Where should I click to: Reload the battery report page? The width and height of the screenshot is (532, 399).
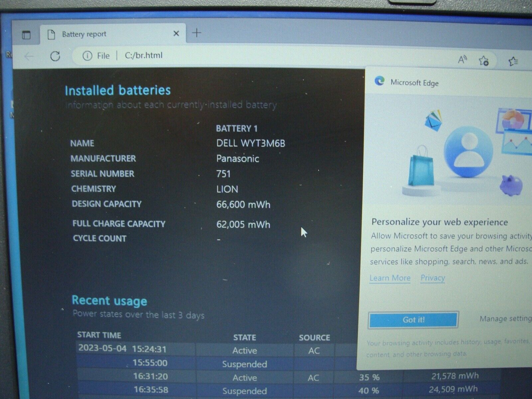click(55, 56)
